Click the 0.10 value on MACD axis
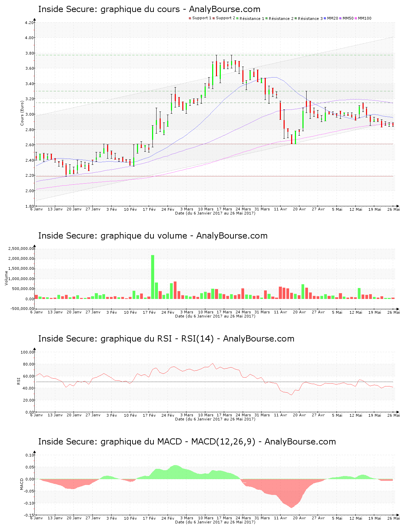Screen dimensions: 412x532 point(30,455)
